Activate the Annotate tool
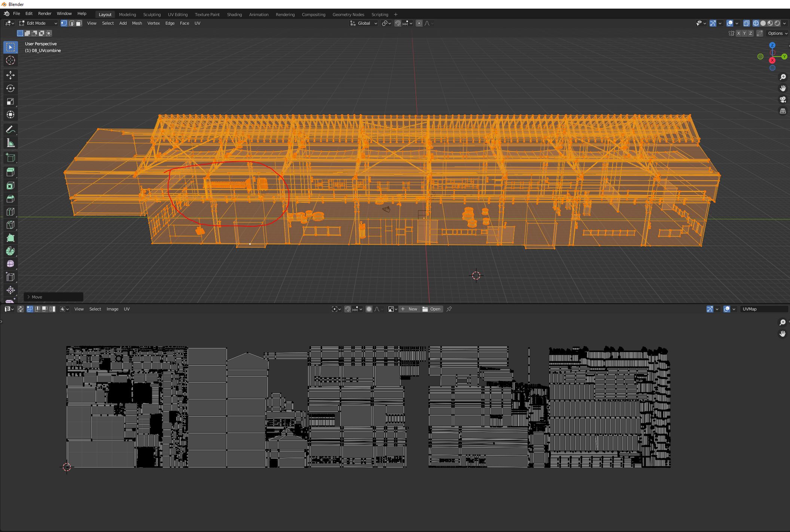The width and height of the screenshot is (790, 532). point(10,130)
